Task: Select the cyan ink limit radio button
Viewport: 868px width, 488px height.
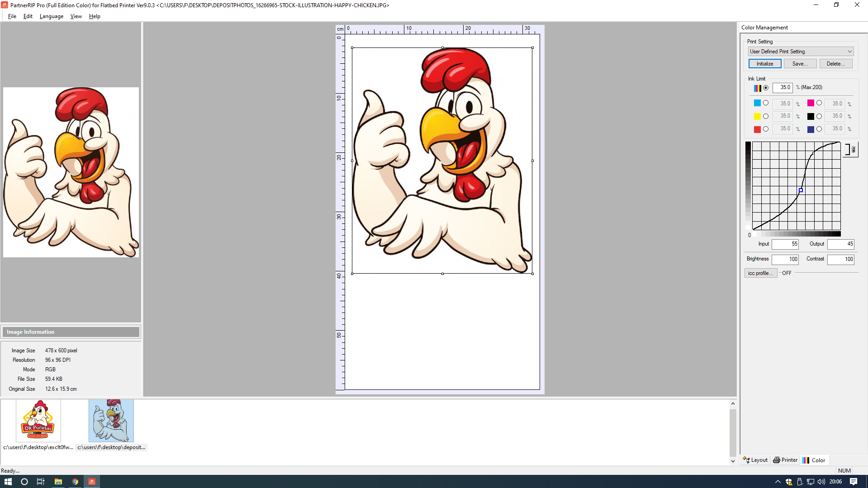Action: tap(766, 103)
